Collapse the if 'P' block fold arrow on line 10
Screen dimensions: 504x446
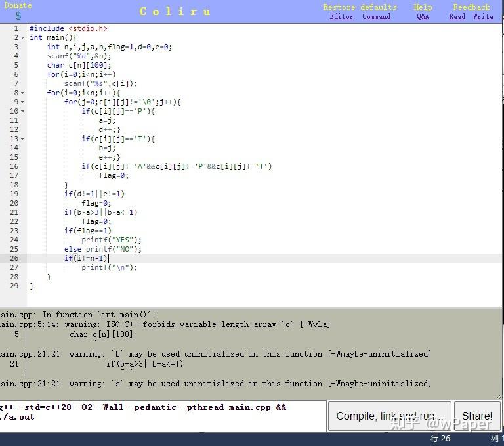22,112
